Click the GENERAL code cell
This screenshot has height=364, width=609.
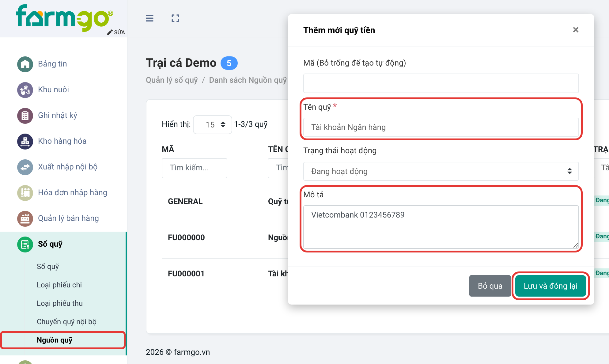pyautogui.click(x=185, y=201)
